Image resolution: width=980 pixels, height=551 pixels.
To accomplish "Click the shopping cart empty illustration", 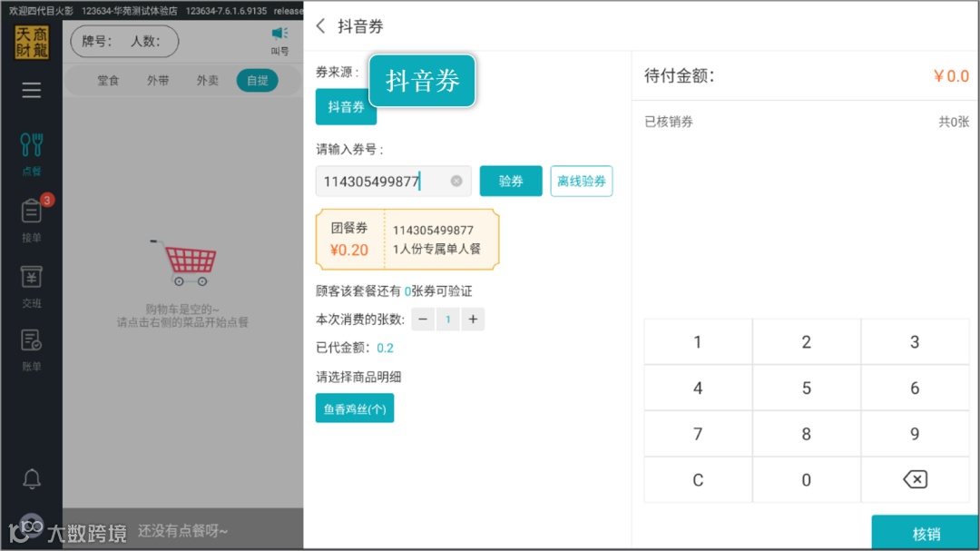I will (x=183, y=262).
